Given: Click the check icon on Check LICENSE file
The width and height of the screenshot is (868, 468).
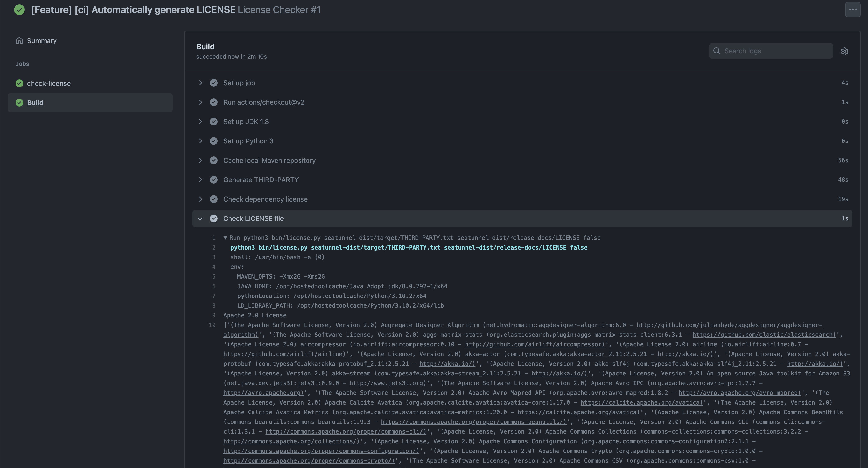Looking at the screenshot, I should 214,219.
